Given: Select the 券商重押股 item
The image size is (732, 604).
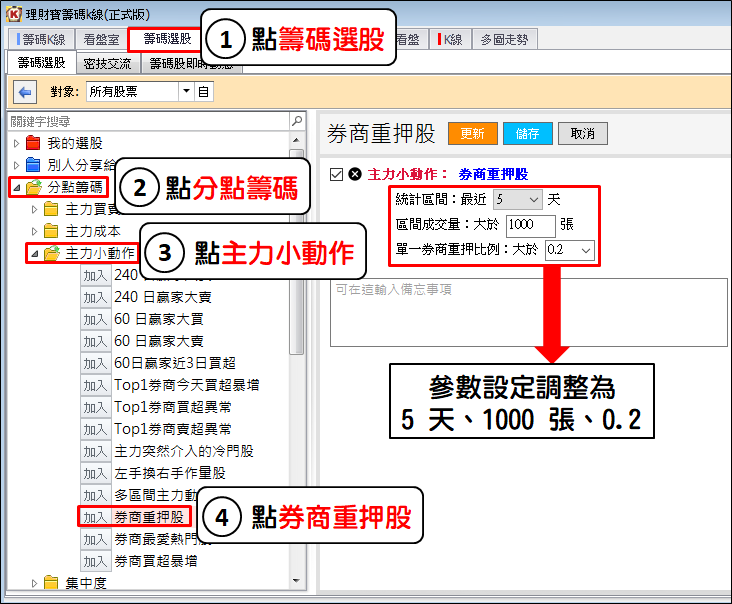Looking at the screenshot, I should pos(149,517).
